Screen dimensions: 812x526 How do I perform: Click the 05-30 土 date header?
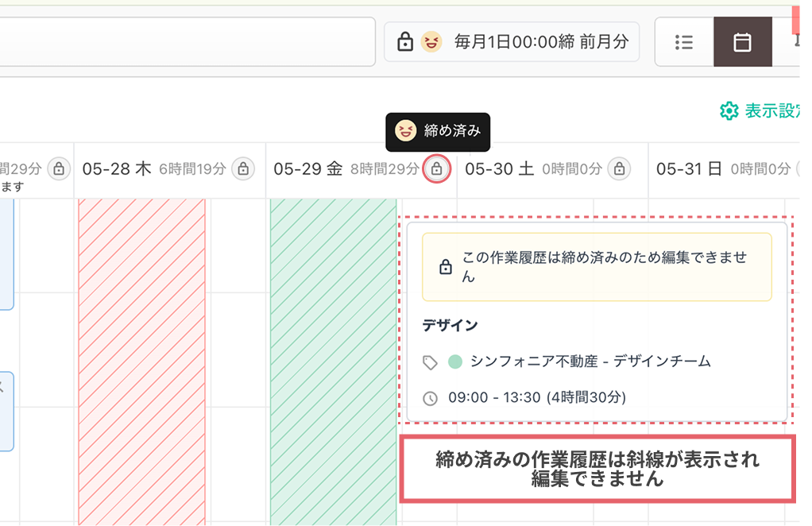pos(499,168)
